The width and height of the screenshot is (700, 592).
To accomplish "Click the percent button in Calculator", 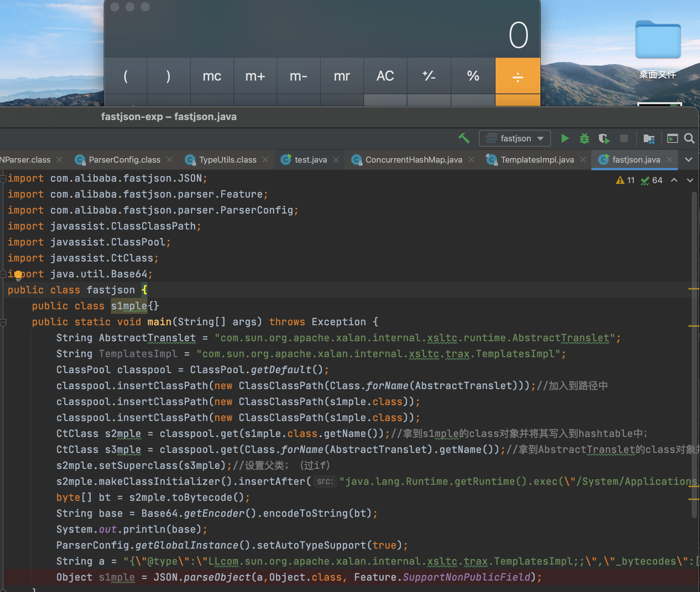I will pos(473,76).
